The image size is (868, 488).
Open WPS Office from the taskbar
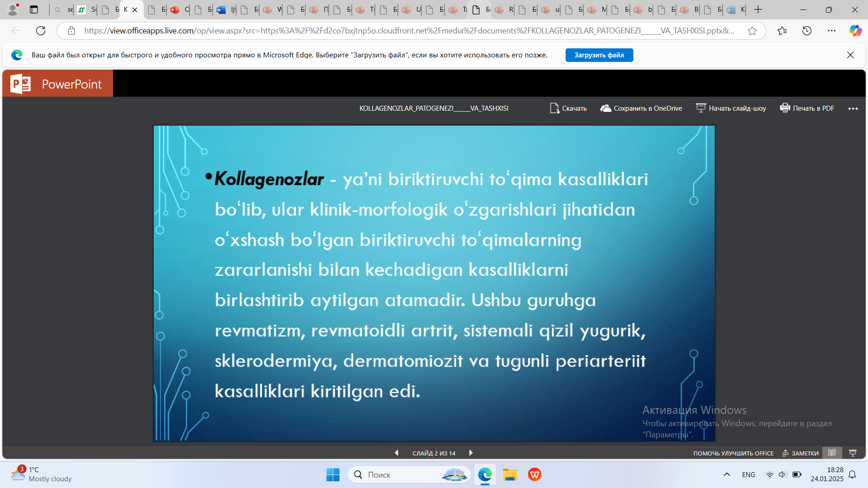pyautogui.click(x=535, y=474)
